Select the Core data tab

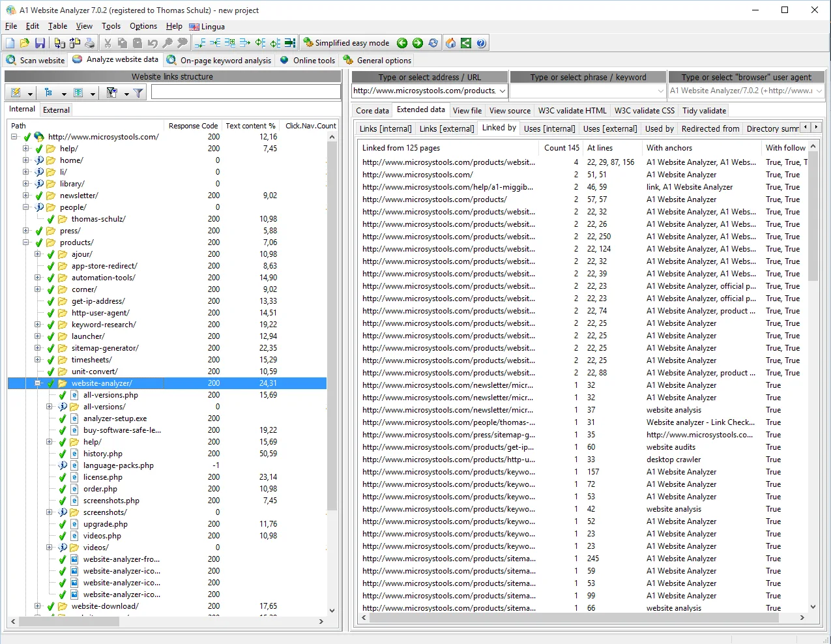pyautogui.click(x=372, y=111)
